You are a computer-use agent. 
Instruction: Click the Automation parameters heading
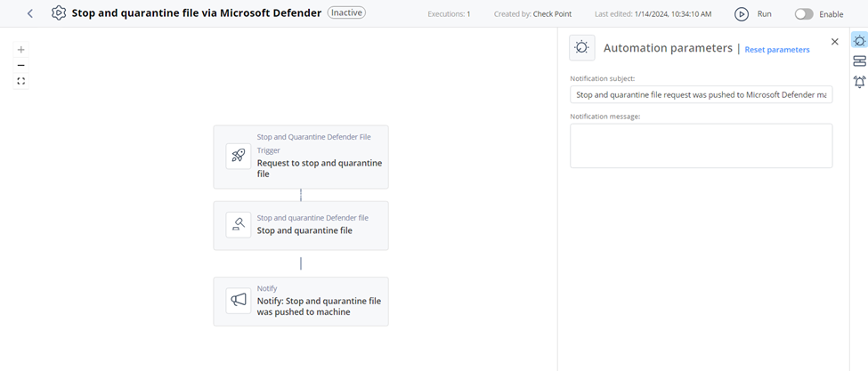(x=669, y=48)
